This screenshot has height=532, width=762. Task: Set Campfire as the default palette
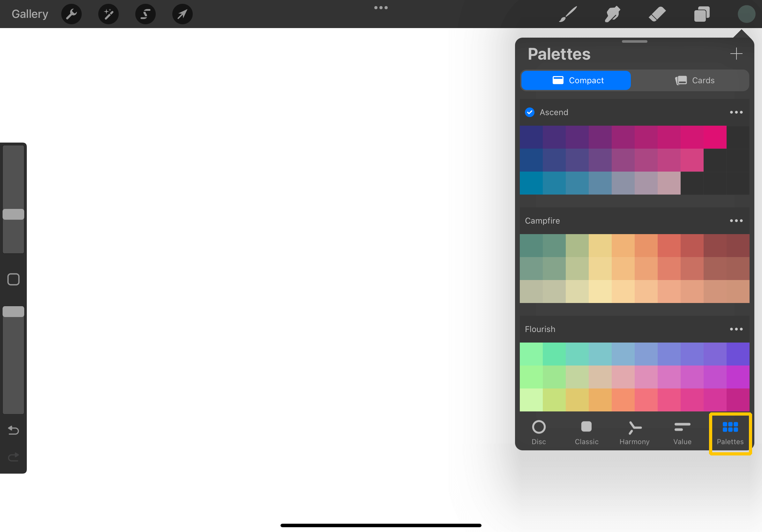coord(542,221)
